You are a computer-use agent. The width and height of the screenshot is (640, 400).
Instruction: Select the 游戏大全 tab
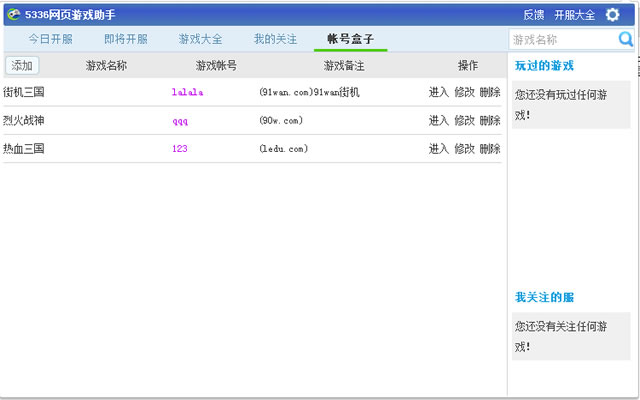pyautogui.click(x=200, y=39)
